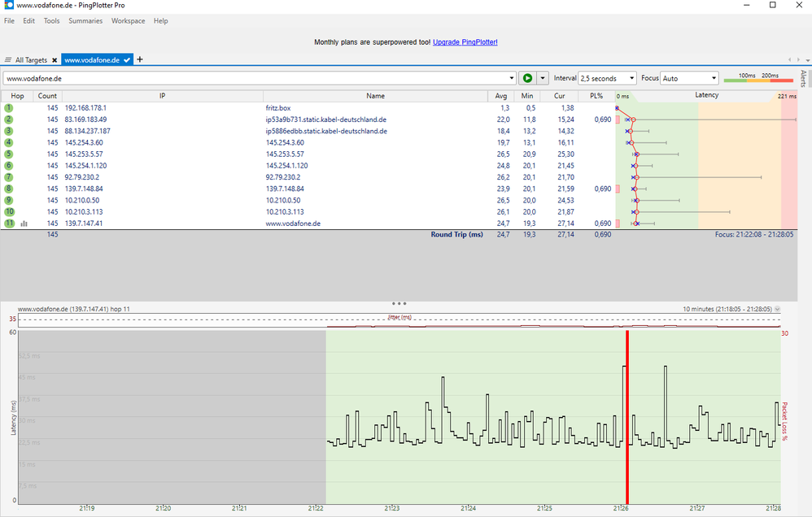Select hop 1 green circle icon
Image resolution: width=812 pixels, height=517 pixels.
click(9, 107)
